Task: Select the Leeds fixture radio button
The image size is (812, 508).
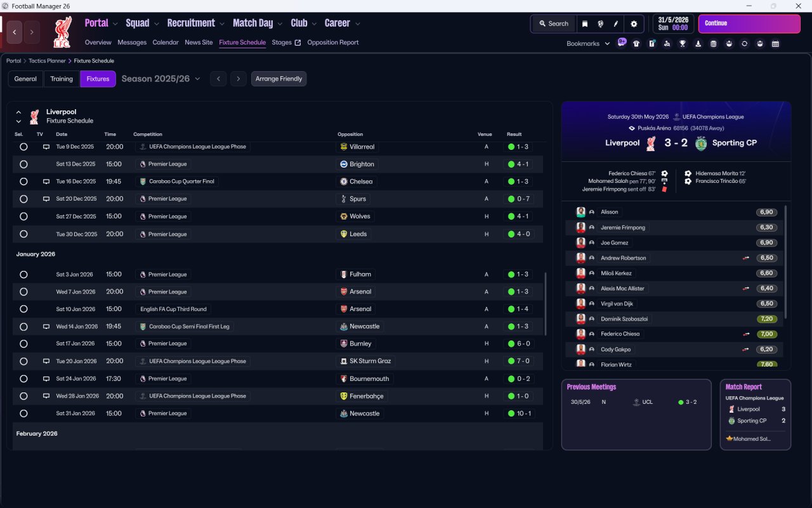Action: tap(23, 234)
